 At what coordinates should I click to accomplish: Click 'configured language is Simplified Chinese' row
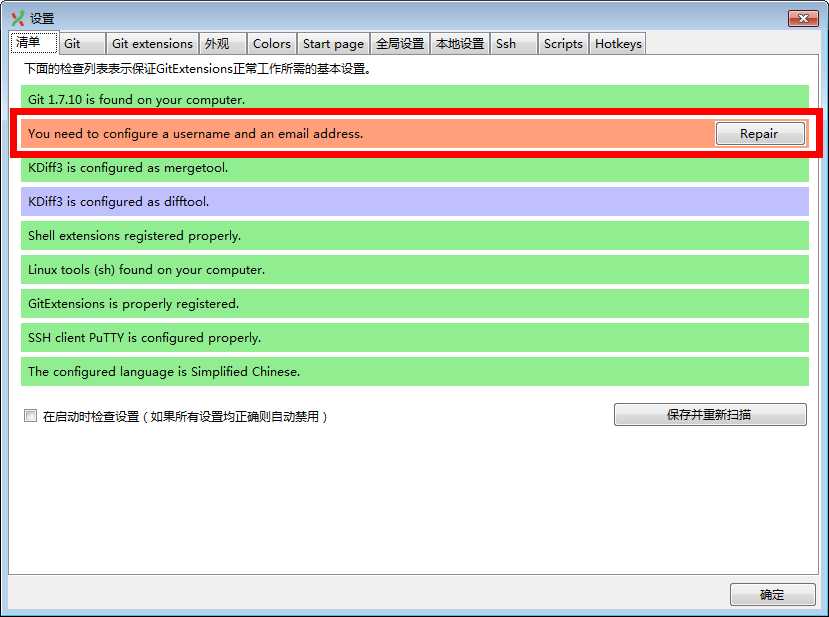(x=414, y=372)
